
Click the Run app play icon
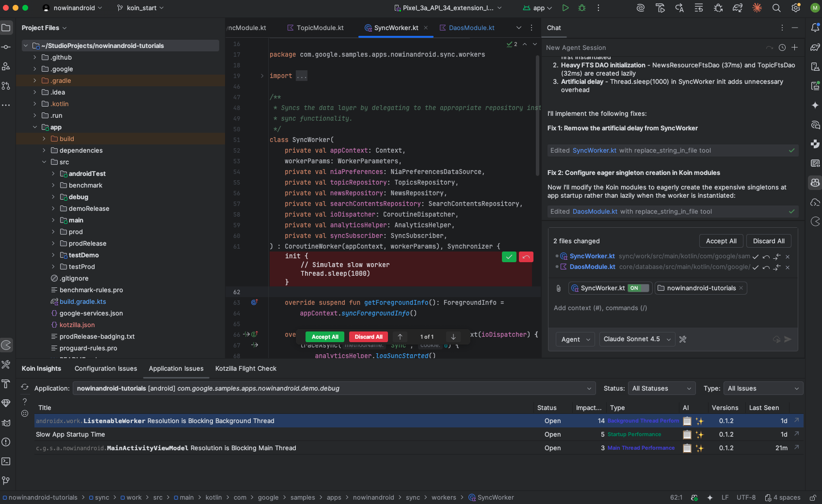coord(565,8)
